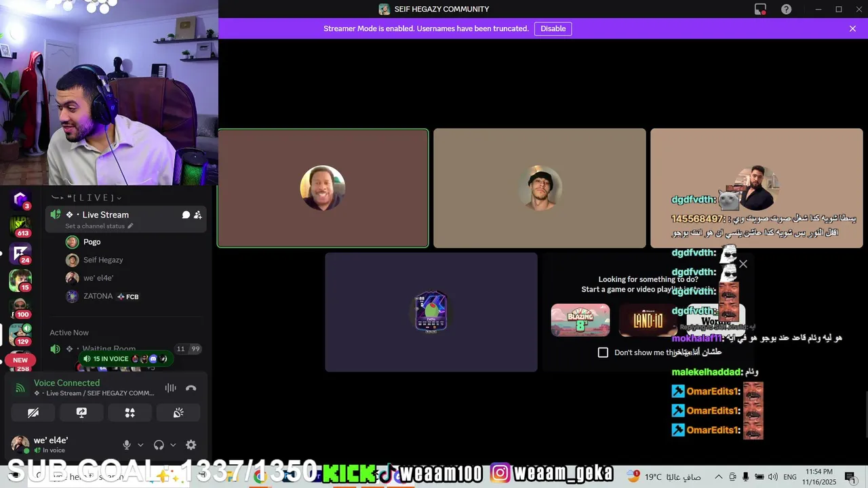868x488 pixels.
Task: Open microphone input options dropdown arrow
Action: (140, 445)
